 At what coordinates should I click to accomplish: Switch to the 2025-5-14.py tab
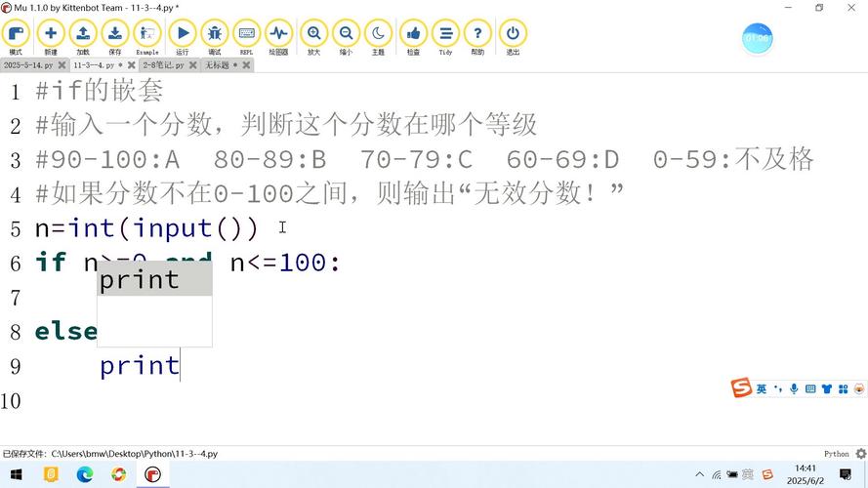(28, 65)
